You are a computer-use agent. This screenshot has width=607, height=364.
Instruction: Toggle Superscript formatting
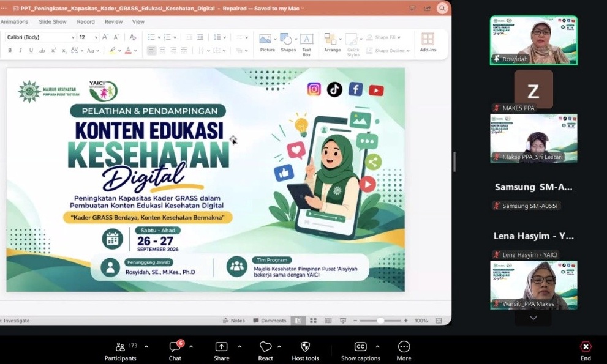click(x=53, y=50)
